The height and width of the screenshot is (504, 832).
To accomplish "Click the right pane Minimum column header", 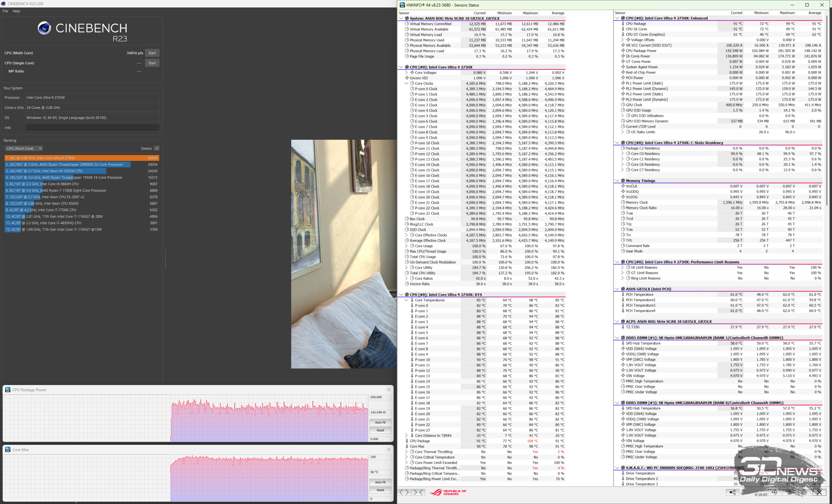I will (x=761, y=13).
